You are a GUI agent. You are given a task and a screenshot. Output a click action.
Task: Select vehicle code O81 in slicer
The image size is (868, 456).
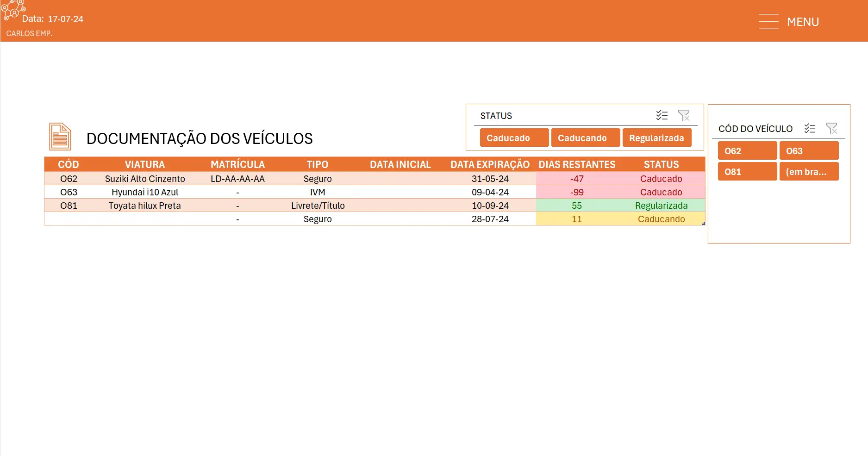point(747,172)
